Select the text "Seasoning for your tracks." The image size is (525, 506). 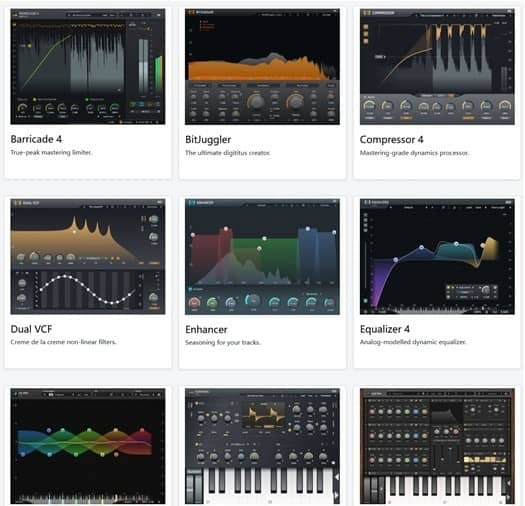[223, 342]
